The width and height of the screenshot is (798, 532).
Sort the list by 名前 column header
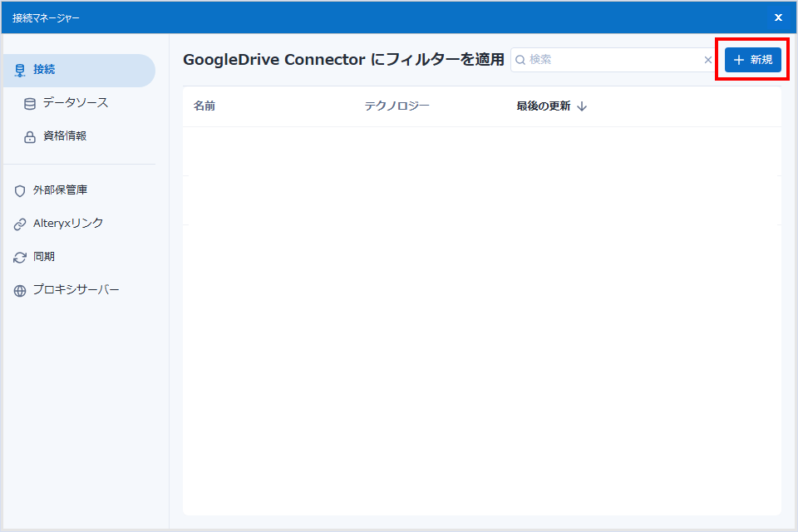(204, 106)
